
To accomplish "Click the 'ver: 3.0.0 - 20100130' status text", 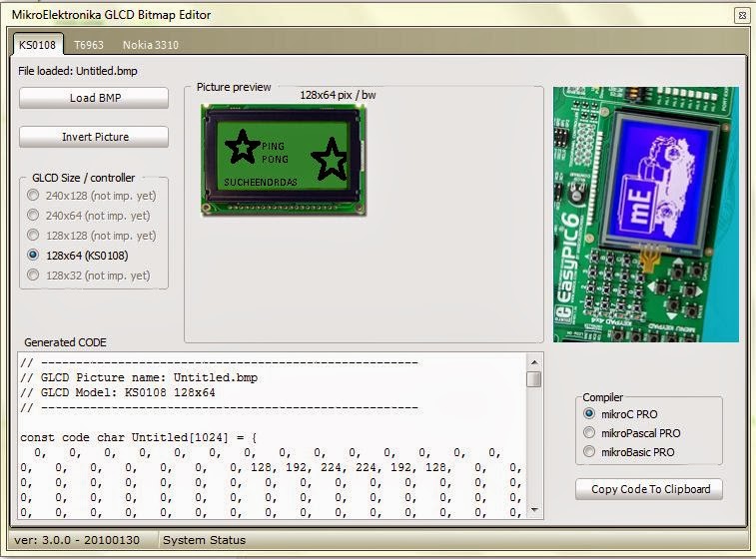I will click(x=77, y=540).
